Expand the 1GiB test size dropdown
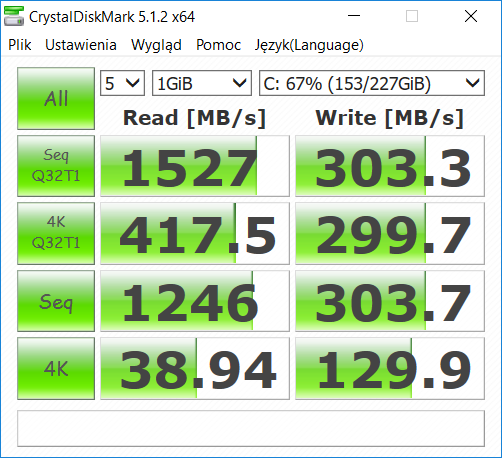 202,83
